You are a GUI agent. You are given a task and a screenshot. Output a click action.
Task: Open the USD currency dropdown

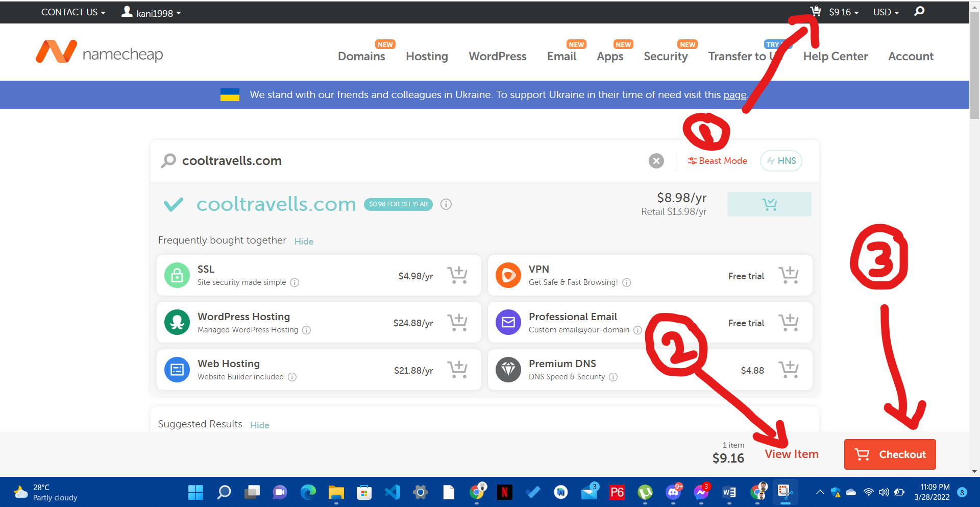886,12
